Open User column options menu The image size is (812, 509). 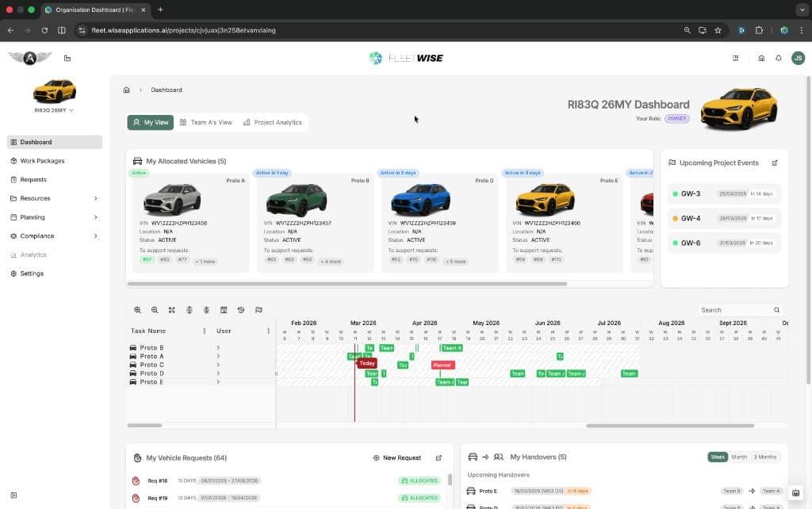pyautogui.click(x=268, y=331)
